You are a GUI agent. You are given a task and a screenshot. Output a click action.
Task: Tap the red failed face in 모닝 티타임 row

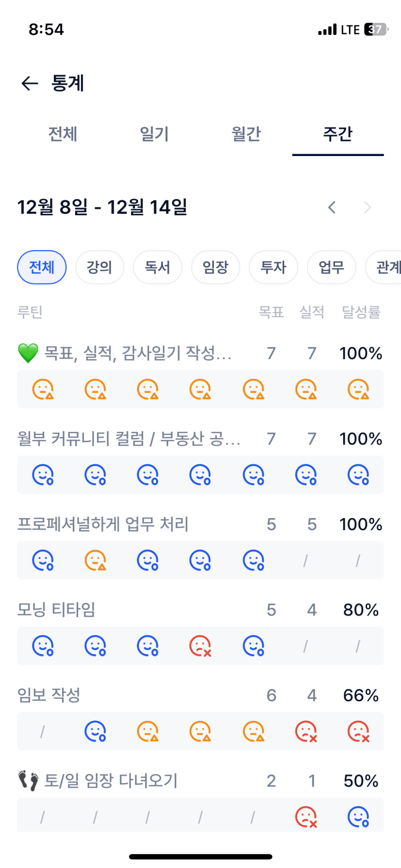click(x=200, y=646)
